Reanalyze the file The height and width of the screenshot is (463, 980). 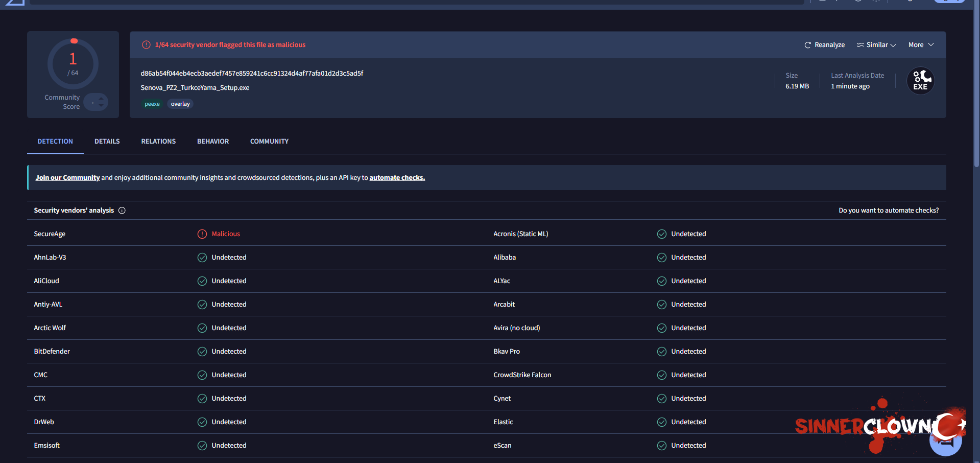(824, 45)
